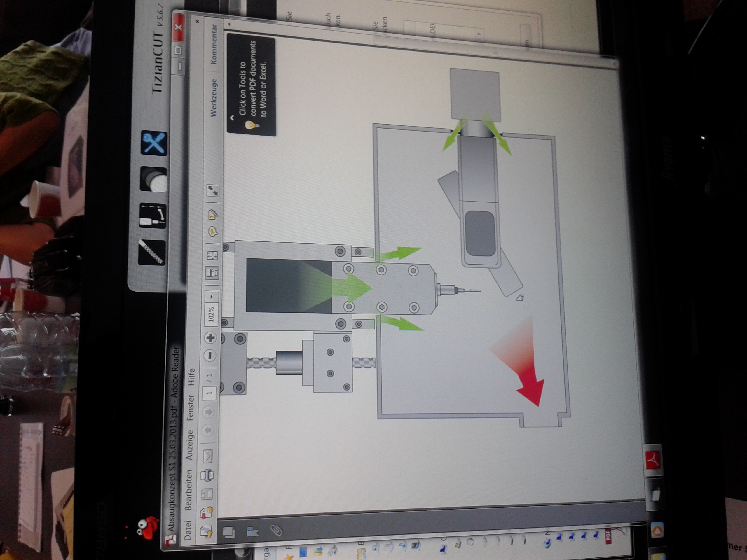Image resolution: width=747 pixels, height=560 pixels.
Task: Open the 102% zoom level dropdown arrow
Action: [212, 297]
